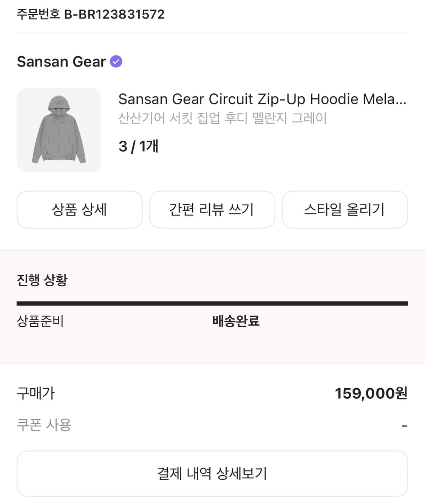Tap the 배송완료 status label
425x504 pixels.
[236, 321]
